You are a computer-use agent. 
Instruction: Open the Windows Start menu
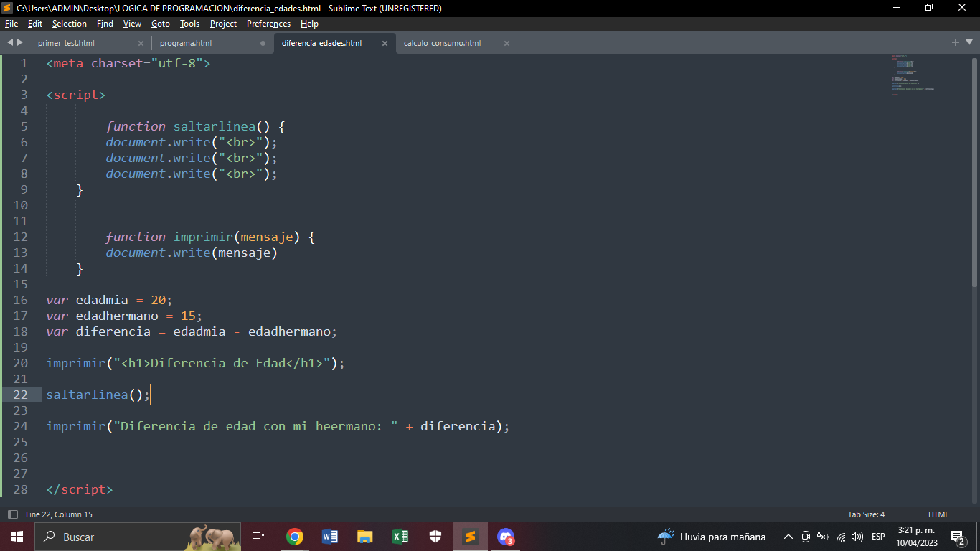pyautogui.click(x=17, y=537)
